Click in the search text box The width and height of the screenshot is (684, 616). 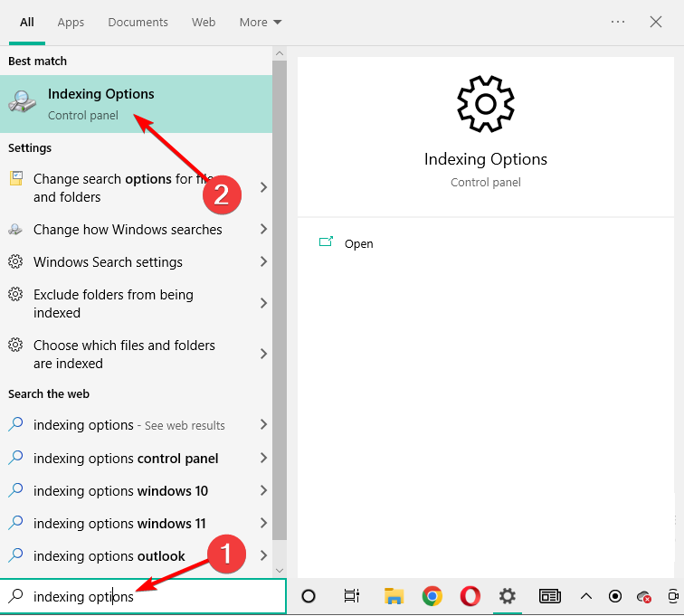(143, 596)
